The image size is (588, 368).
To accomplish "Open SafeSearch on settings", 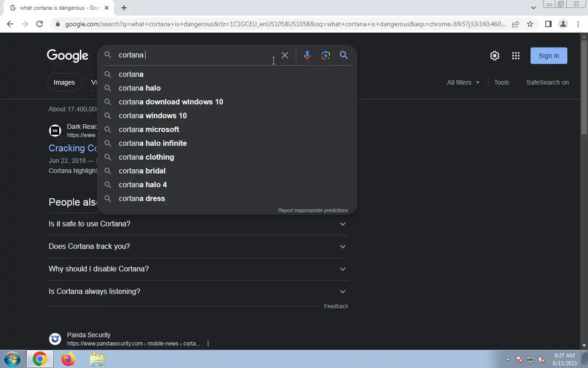I will click(x=548, y=82).
